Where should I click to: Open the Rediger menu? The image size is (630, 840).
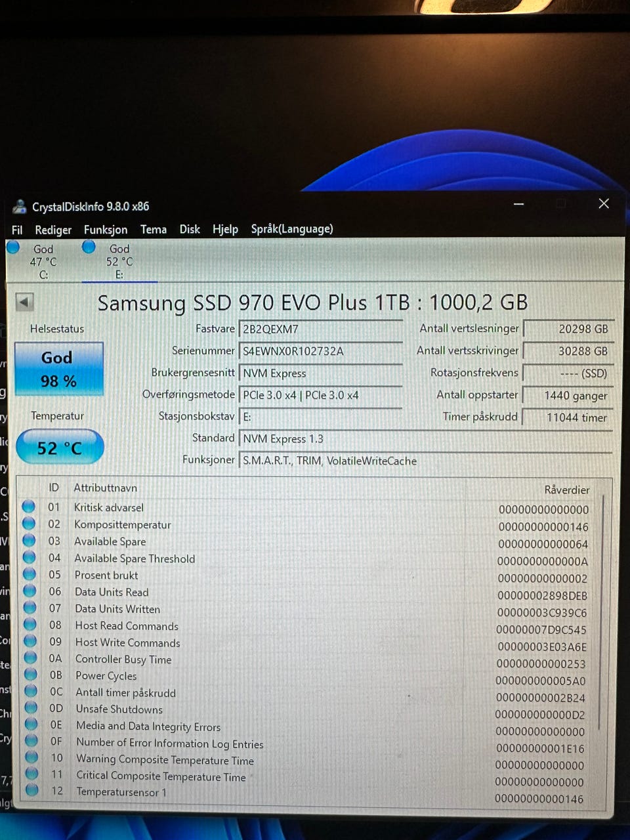(x=53, y=230)
